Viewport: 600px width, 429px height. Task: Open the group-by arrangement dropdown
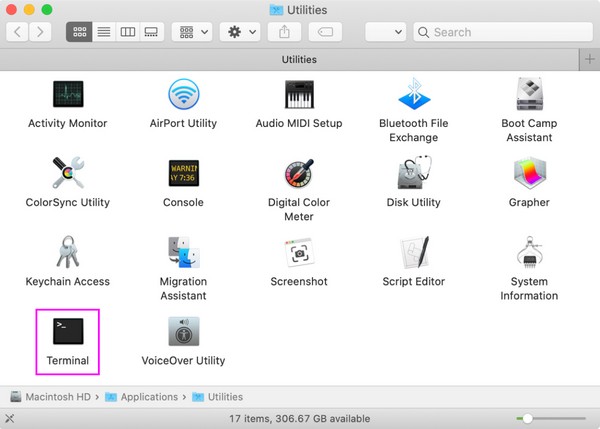click(x=193, y=32)
